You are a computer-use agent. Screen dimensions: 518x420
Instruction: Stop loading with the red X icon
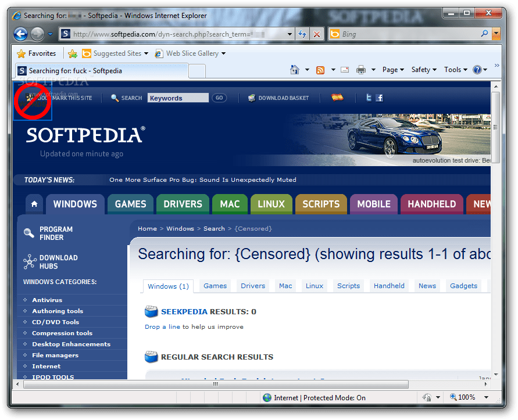pyautogui.click(x=316, y=34)
